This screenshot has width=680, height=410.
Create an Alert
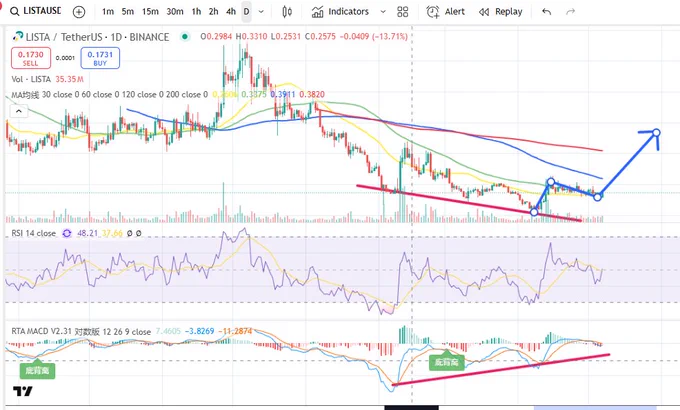tap(445, 12)
